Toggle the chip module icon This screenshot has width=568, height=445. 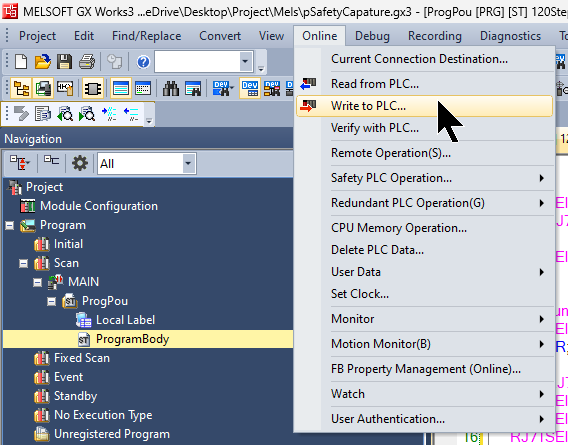(93, 88)
